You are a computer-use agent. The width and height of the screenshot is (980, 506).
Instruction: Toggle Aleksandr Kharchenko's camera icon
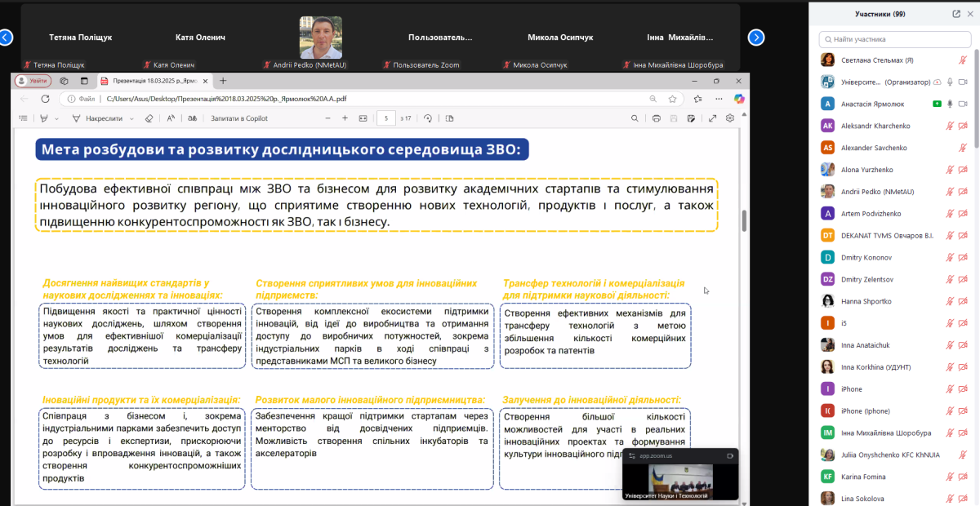pos(963,126)
